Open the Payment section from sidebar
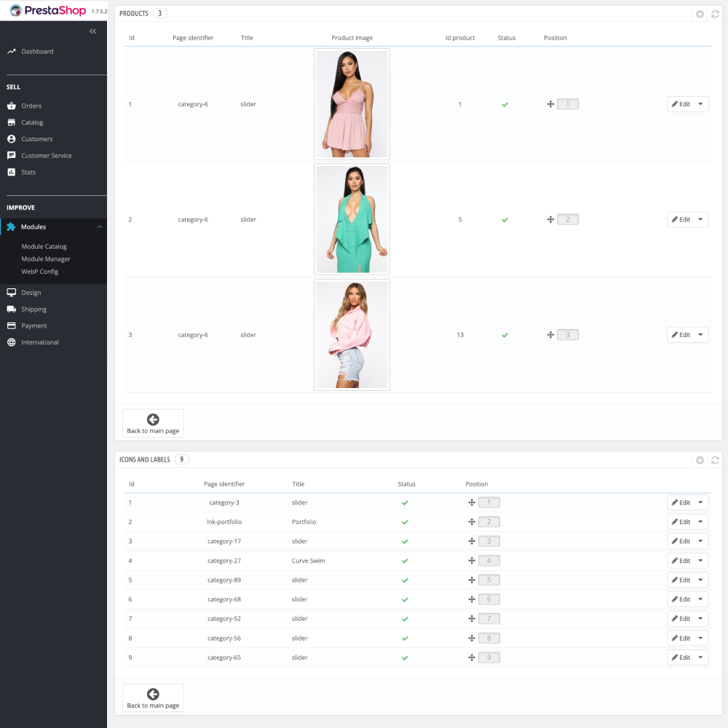 click(x=33, y=325)
